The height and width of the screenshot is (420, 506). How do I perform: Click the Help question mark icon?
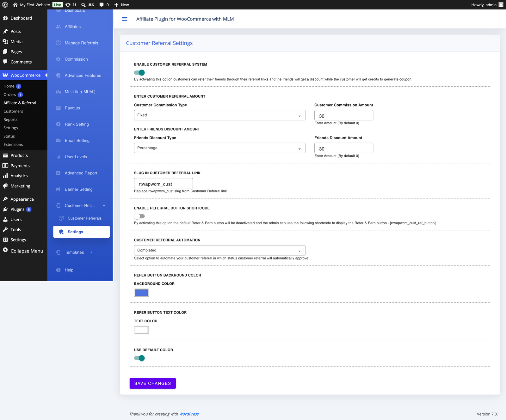[58, 270]
